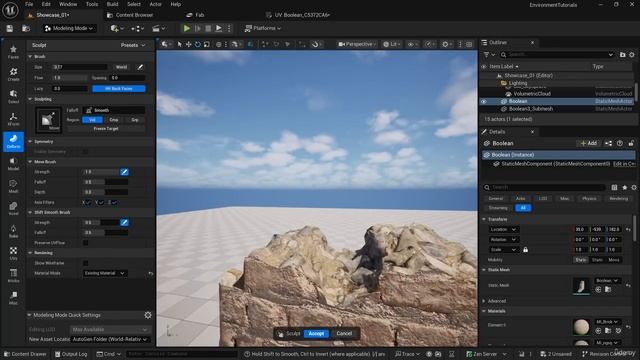Browse to static mesh in Content Browser icon
Screen dimensions: 640x360
point(608,289)
